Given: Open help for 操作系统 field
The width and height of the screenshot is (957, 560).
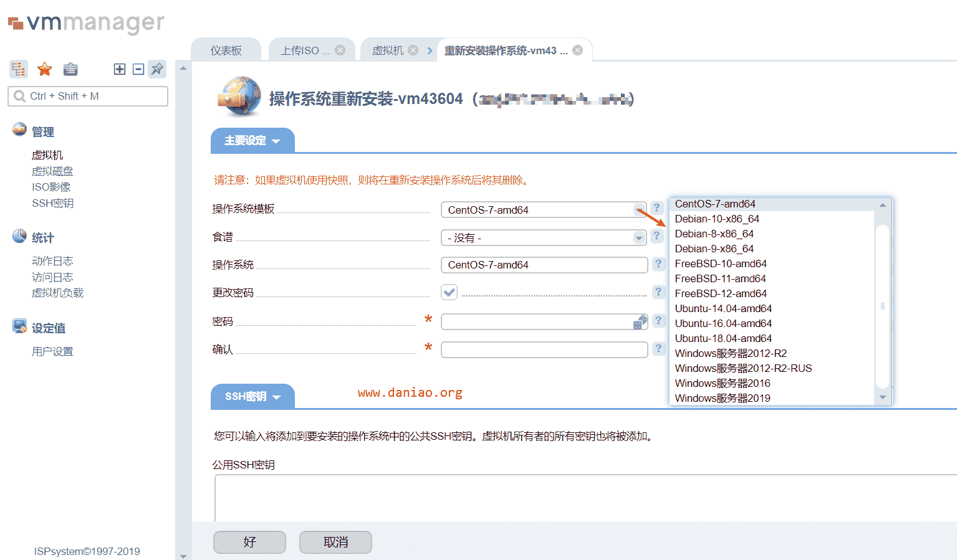Looking at the screenshot, I should pos(658,263).
